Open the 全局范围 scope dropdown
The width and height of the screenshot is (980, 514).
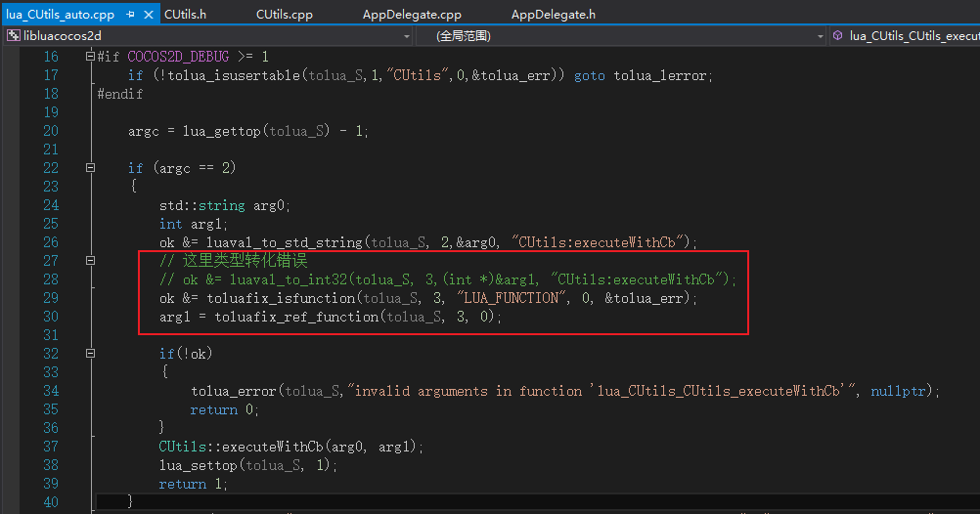(x=821, y=36)
